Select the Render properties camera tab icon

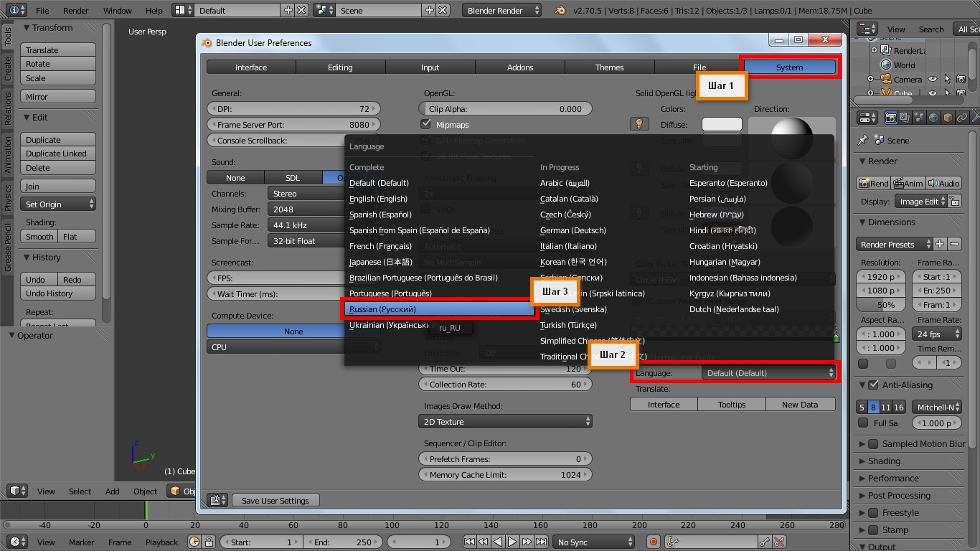pos(890,118)
